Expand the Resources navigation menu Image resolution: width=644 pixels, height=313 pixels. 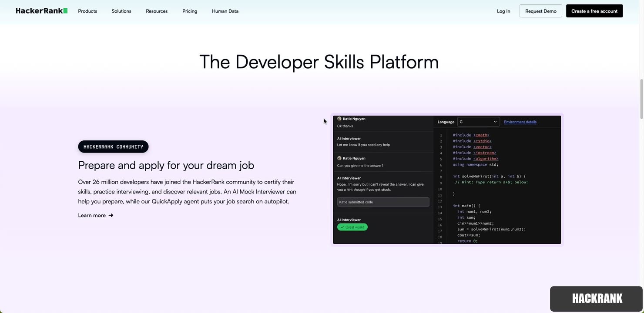(x=157, y=11)
